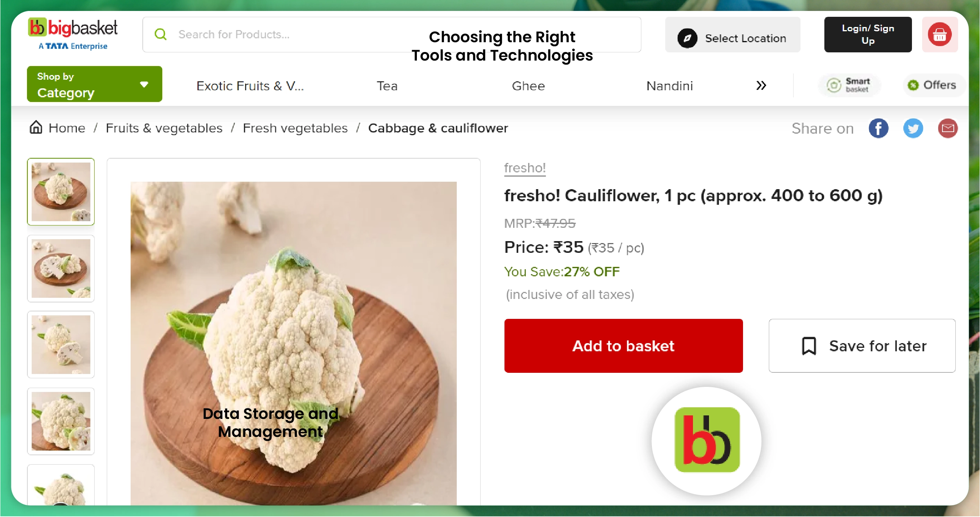Screen dimensions: 980x517
Task: Expand Shop by Category dropdown
Action: click(x=95, y=84)
